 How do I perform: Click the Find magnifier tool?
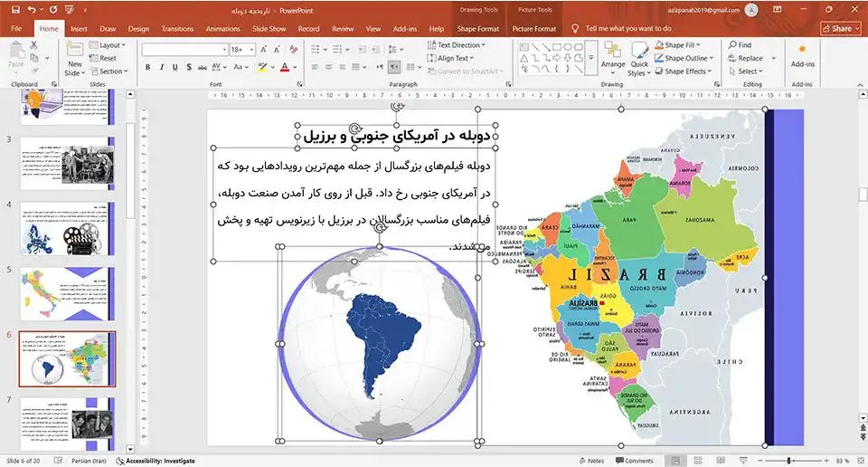741,45
